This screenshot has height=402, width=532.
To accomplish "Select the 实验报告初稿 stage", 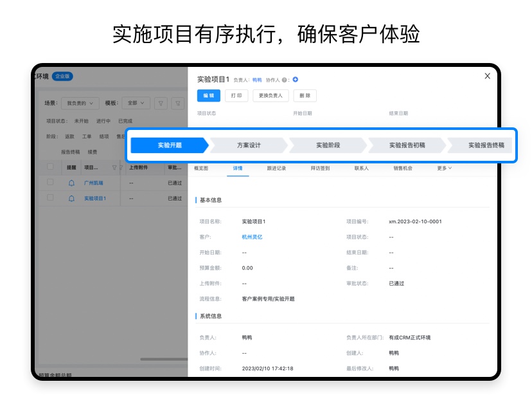I will pyautogui.click(x=407, y=145).
